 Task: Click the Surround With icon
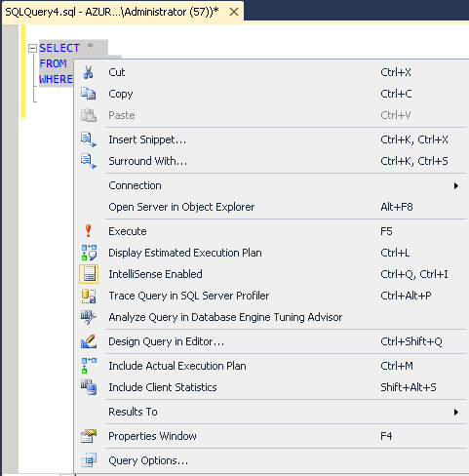[x=89, y=161]
